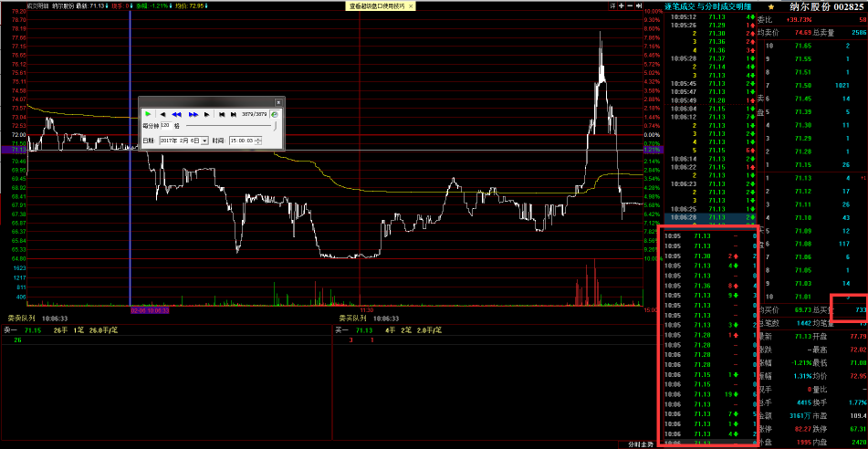The height and width of the screenshot is (449, 868).
Task: Click the 79.20 price on left axis
Action: point(18,11)
